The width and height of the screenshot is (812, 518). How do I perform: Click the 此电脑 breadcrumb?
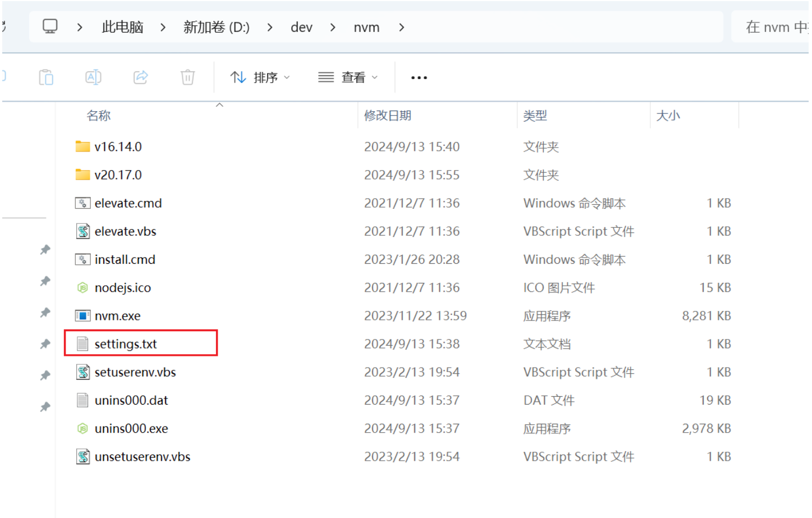[x=122, y=27]
